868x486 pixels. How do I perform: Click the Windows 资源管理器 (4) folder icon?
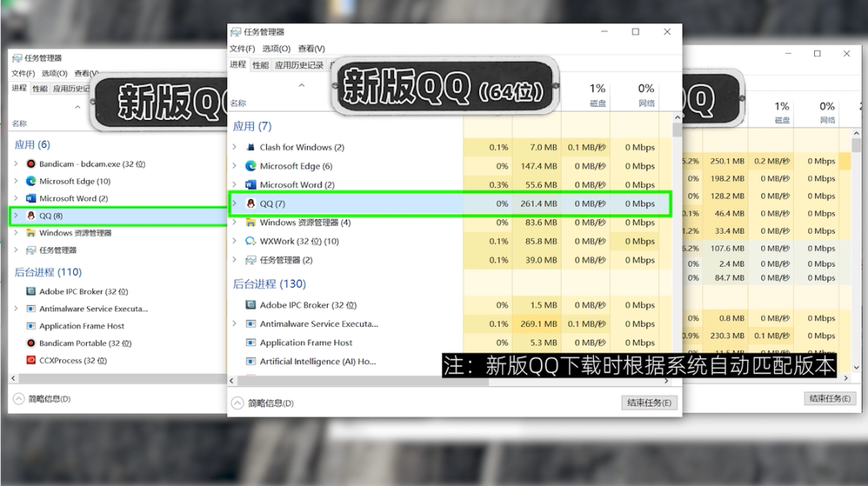[x=251, y=223]
